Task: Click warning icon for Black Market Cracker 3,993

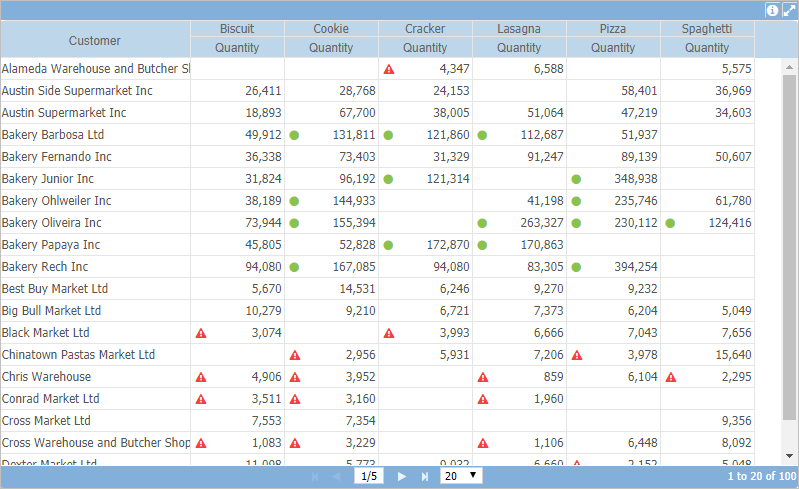Action: 389,334
